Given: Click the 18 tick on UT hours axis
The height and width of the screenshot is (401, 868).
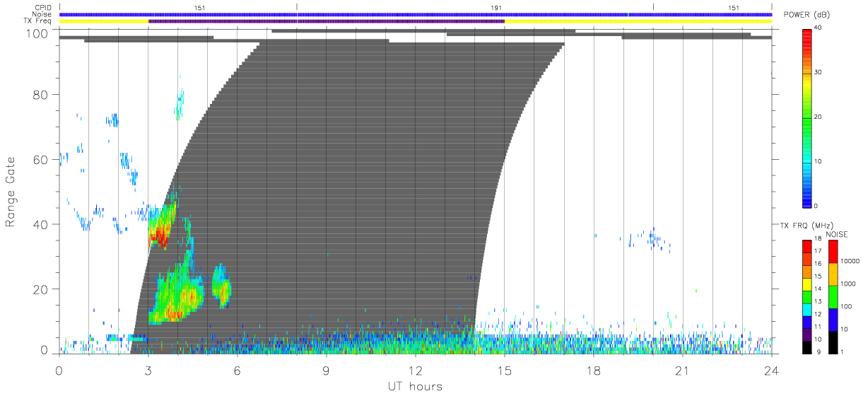Looking at the screenshot, I should [x=594, y=369].
